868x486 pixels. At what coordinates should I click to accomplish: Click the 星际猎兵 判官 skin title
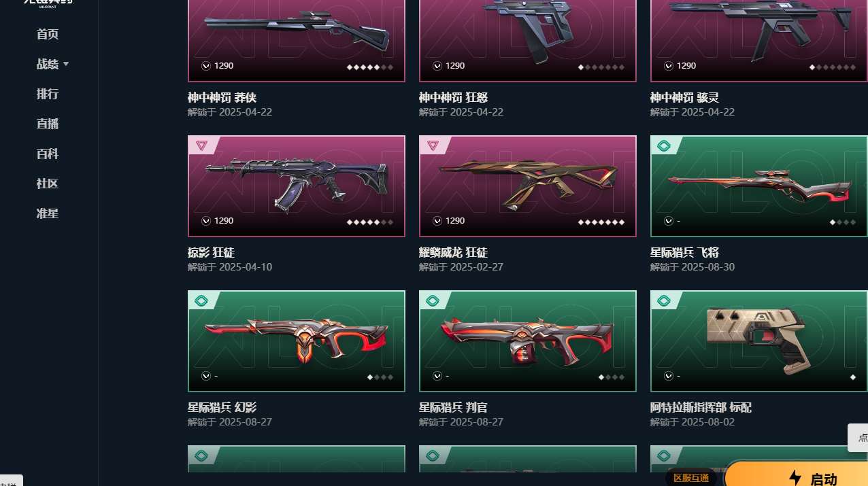453,408
